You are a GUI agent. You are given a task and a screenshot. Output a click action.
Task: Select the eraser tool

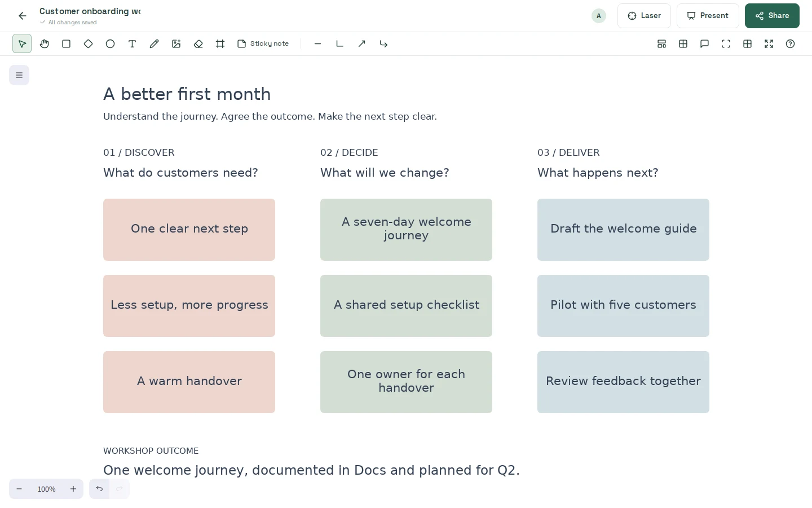[198, 43]
